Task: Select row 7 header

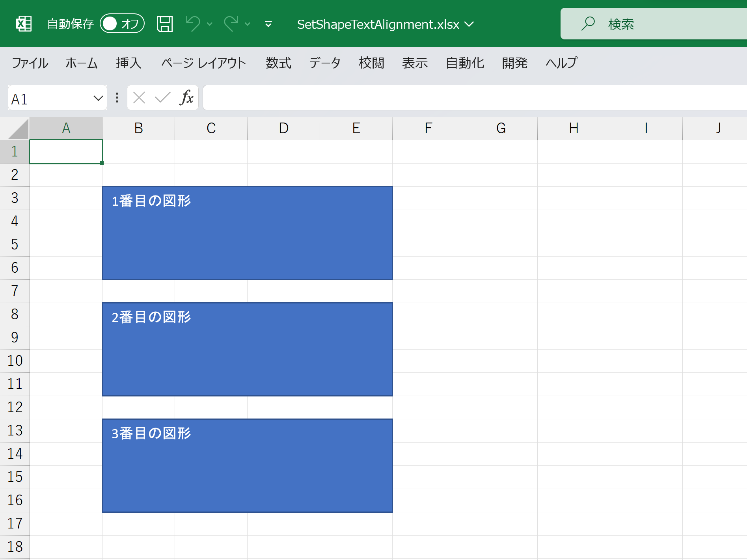Action: pos(15,291)
